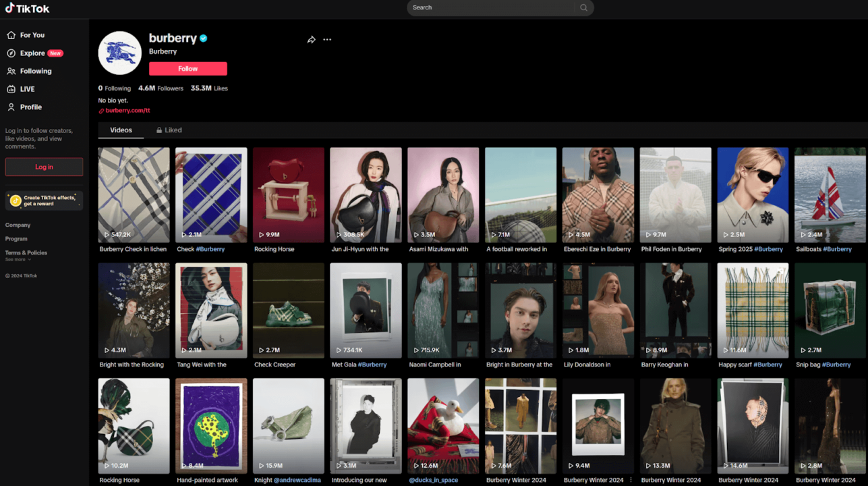Image resolution: width=868 pixels, height=486 pixels.
Task: Open Burberry Check in lichen video
Action: (x=134, y=195)
